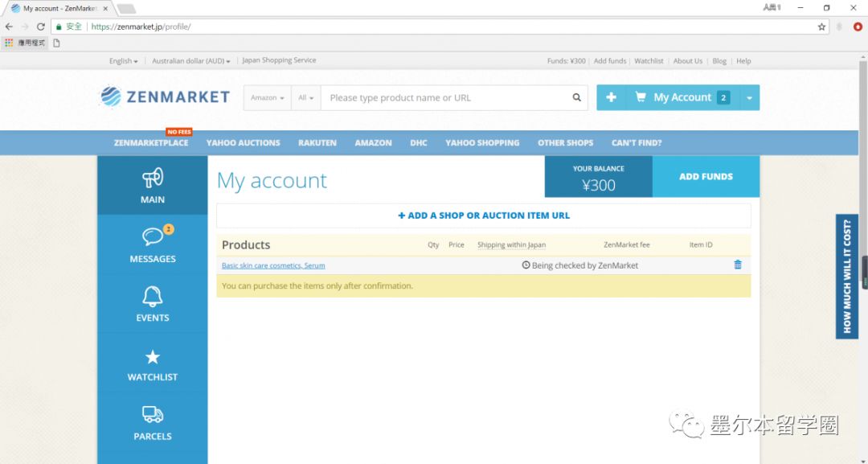This screenshot has height=464, width=868.
Task: Click the About Us top link
Action: [687, 61]
